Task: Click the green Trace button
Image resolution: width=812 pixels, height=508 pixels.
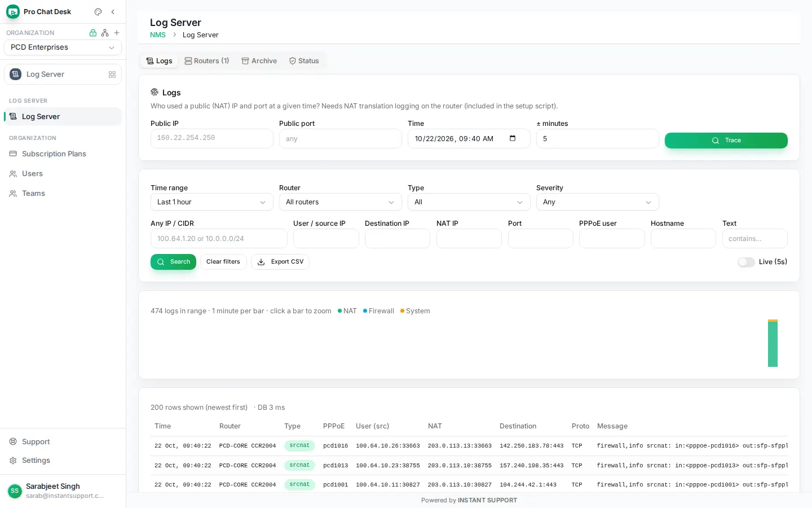Action: pyautogui.click(x=726, y=141)
